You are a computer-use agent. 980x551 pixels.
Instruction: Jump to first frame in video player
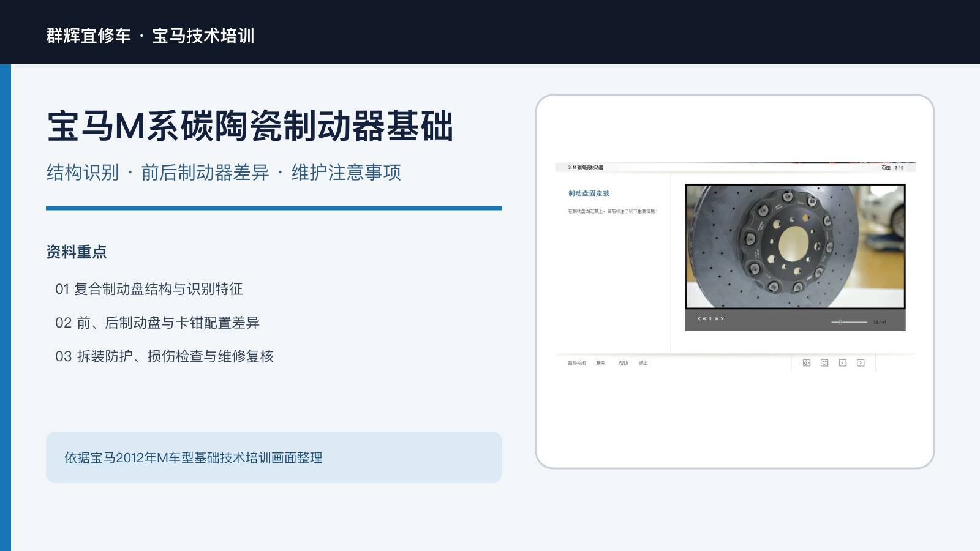pyautogui.click(x=699, y=318)
